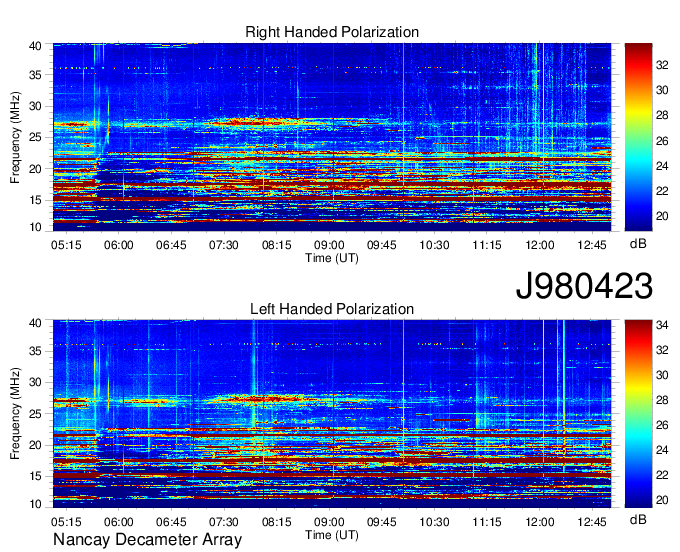Image resolution: width=680 pixels, height=552 pixels.
Task: Click 40 MHz tick of Right Handed plot
Action: tap(36, 46)
